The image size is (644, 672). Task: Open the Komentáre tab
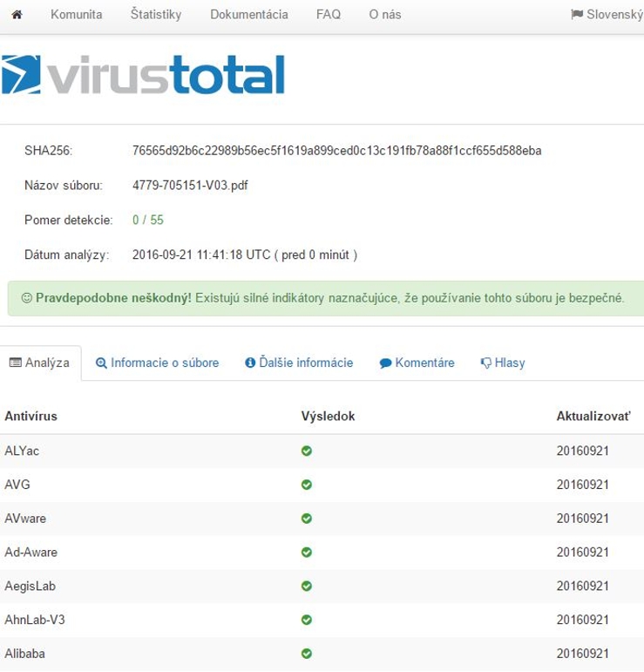click(417, 363)
